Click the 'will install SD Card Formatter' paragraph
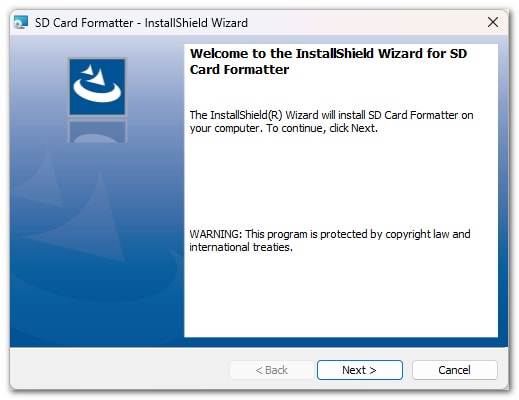This screenshot has width=519, height=400. click(331, 115)
